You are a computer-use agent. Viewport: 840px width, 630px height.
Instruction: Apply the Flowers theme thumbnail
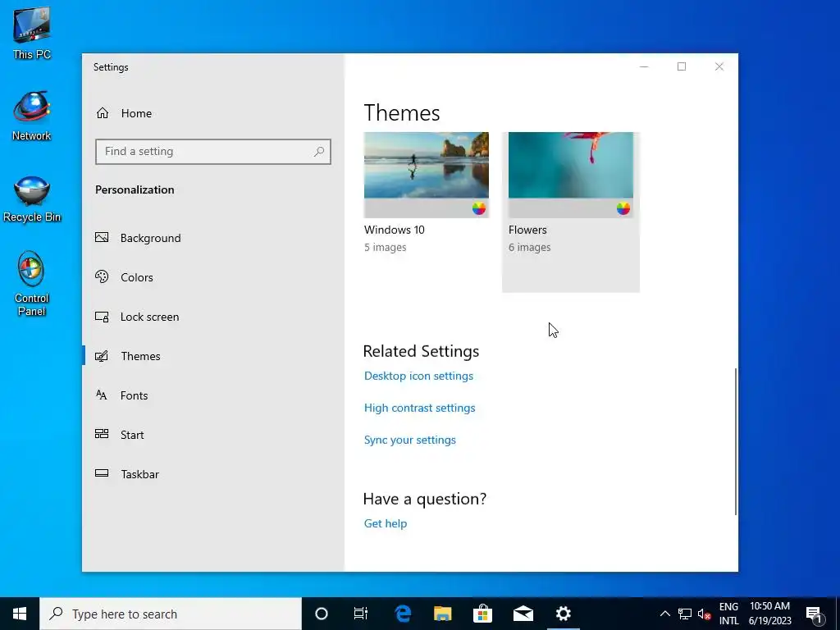pos(571,175)
